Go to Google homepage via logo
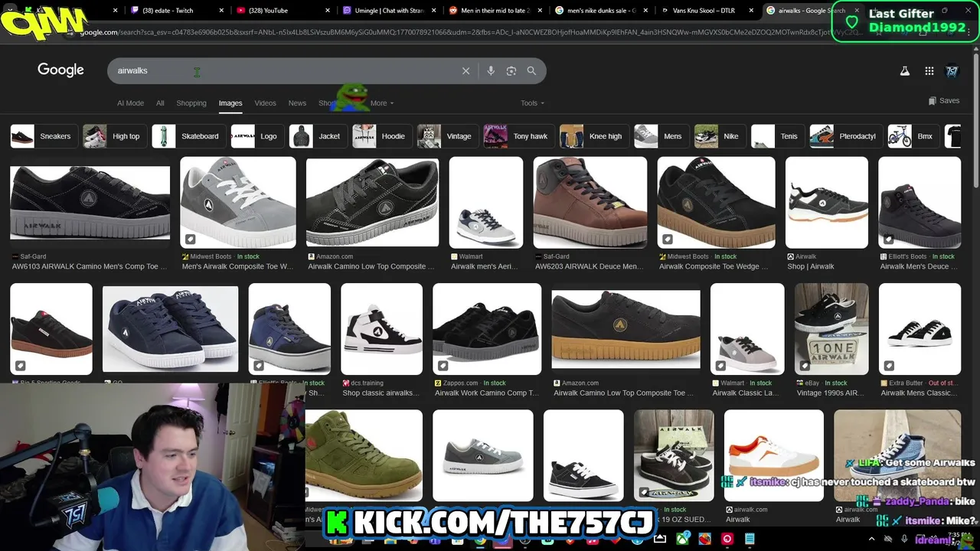Screen dimensions: 980x551 click(60, 70)
